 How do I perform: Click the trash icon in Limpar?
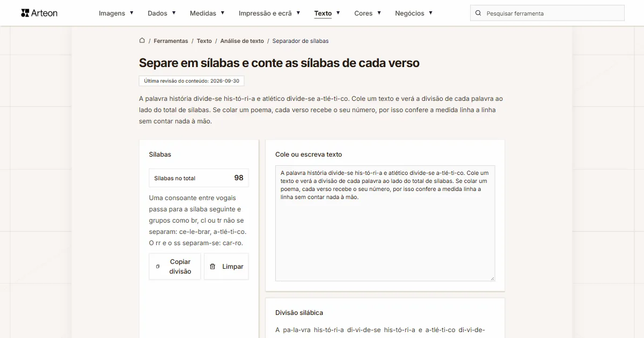coord(213,266)
